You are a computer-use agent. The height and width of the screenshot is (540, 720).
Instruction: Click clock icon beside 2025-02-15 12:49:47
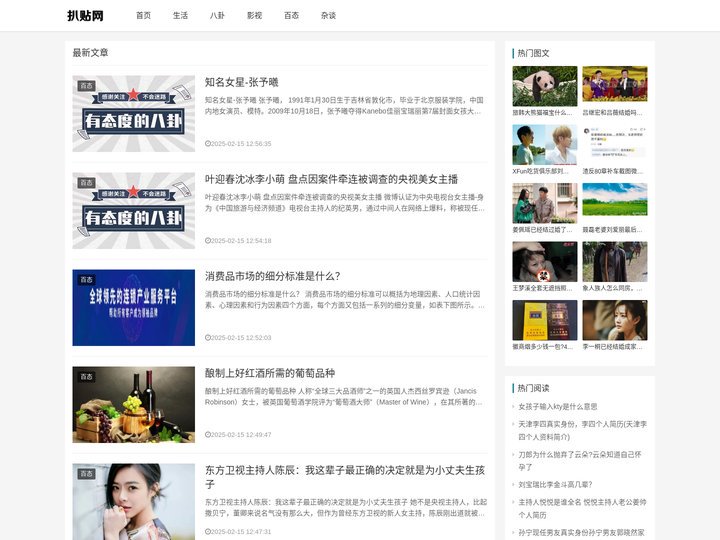[208, 434]
